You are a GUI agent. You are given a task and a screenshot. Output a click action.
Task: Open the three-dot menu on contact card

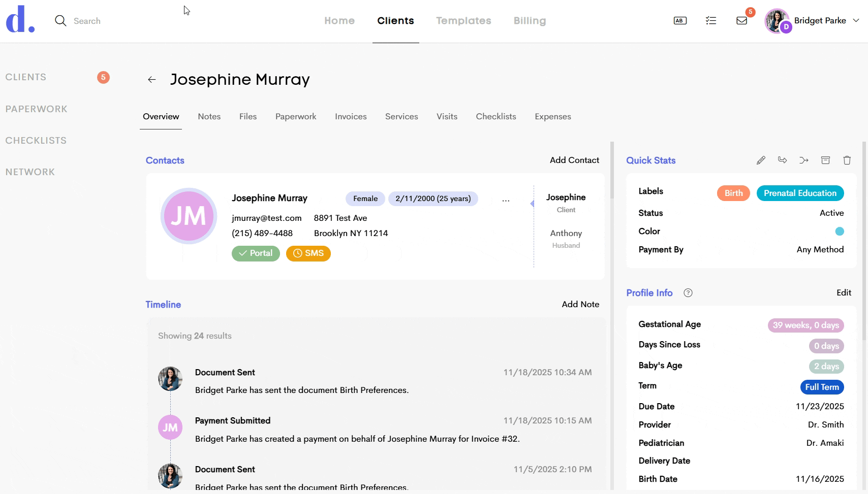(506, 201)
